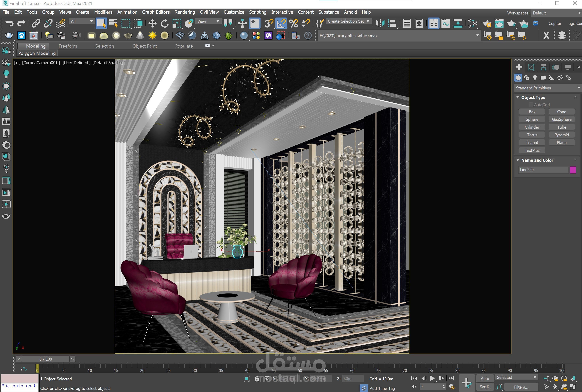Click the Mirror tool icon
The height and width of the screenshot is (392, 582).
380,23
